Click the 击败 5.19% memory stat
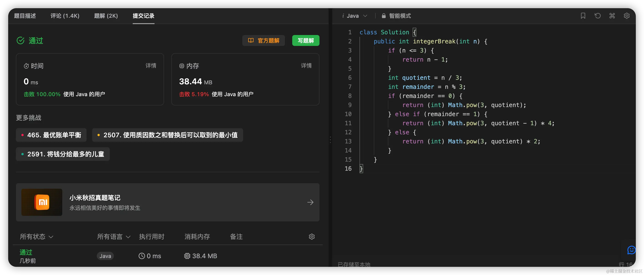 194,94
